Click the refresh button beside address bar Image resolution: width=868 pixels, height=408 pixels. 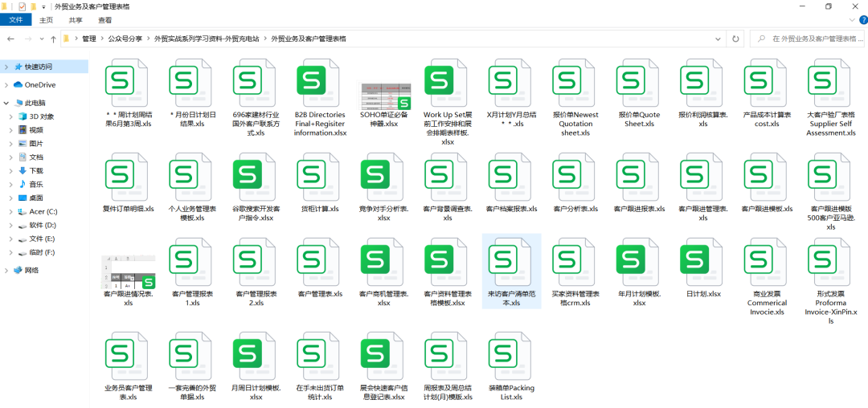click(735, 39)
